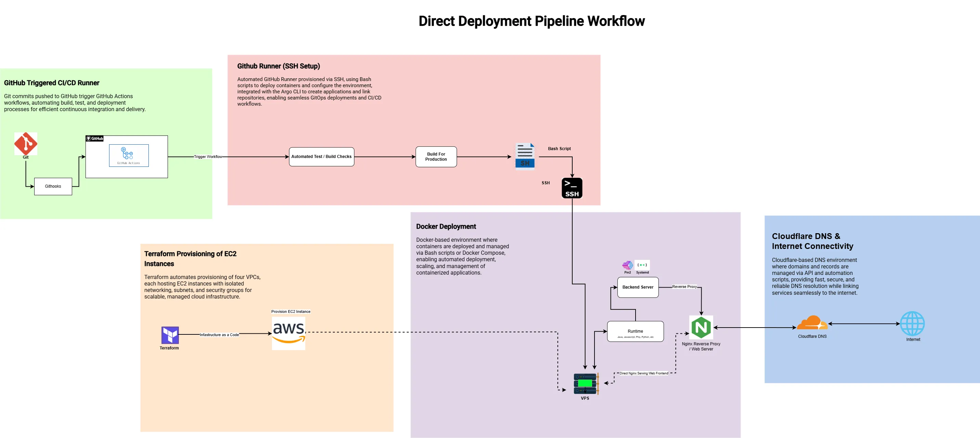Click the Trigger Workflow connector label
980x438 pixels.
tap(208, 156)
